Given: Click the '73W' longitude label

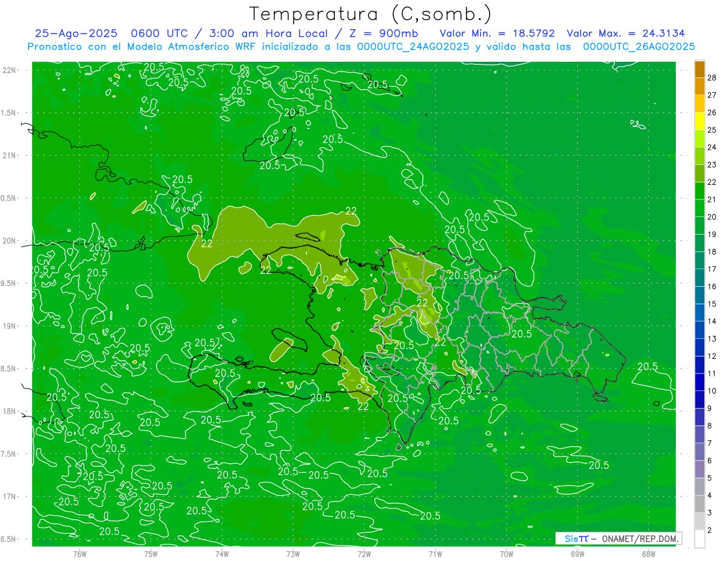Looking at the screenshot, I should 293,554.
